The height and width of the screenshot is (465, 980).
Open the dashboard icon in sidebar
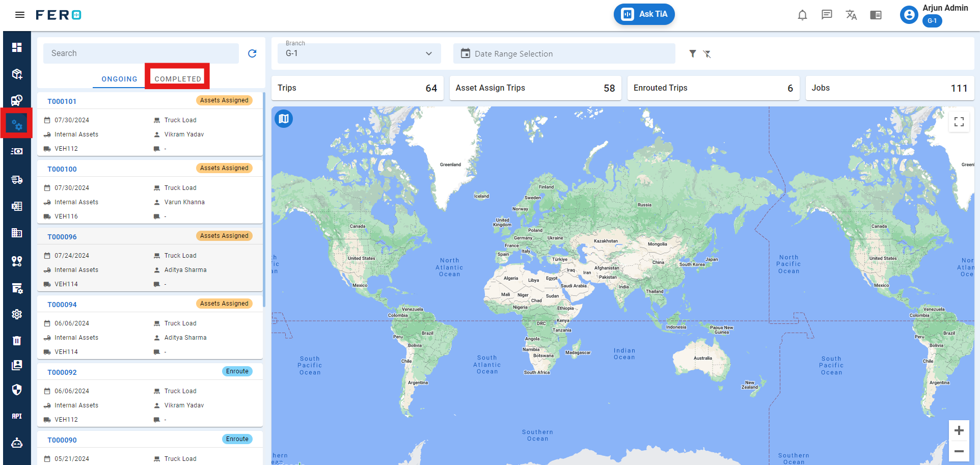[x=17, y=47]
